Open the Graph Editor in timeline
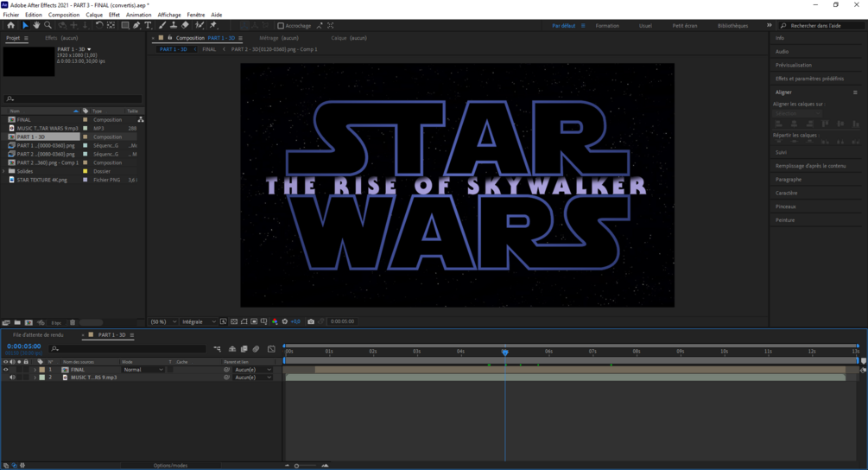 tap(271, 349)
